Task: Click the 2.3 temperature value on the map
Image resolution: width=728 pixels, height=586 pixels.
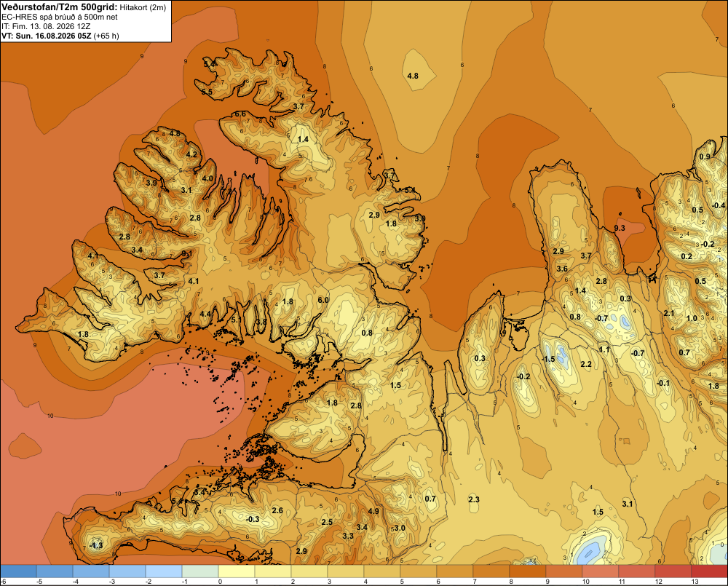Action: [474, 499]
